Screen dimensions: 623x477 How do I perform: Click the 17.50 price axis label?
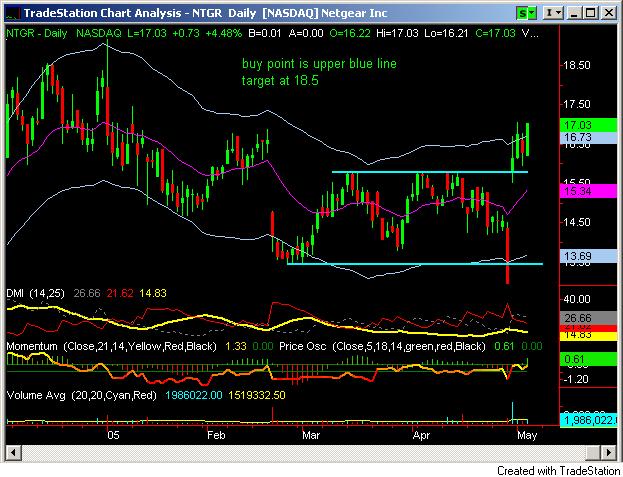click(577, 104)
